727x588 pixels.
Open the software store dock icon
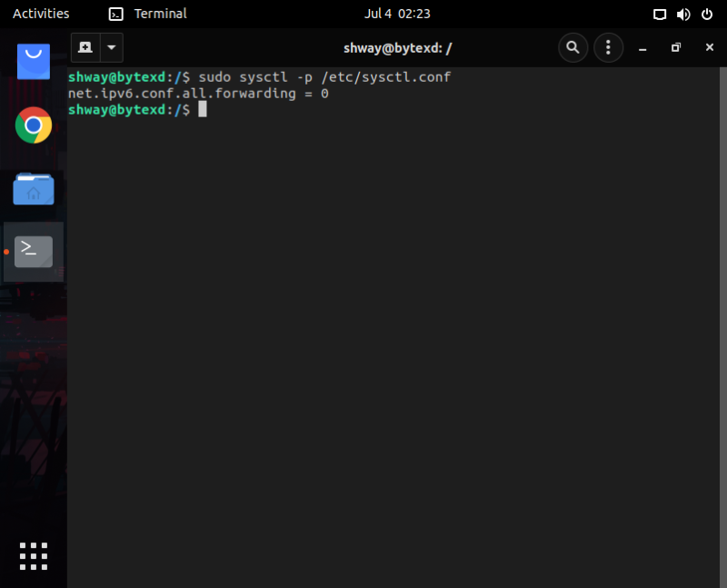[x=34, y=61]
